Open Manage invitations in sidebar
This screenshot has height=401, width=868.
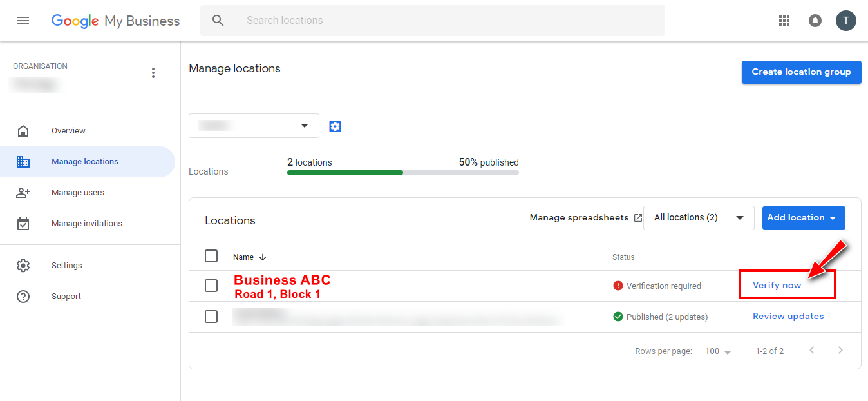86,224
